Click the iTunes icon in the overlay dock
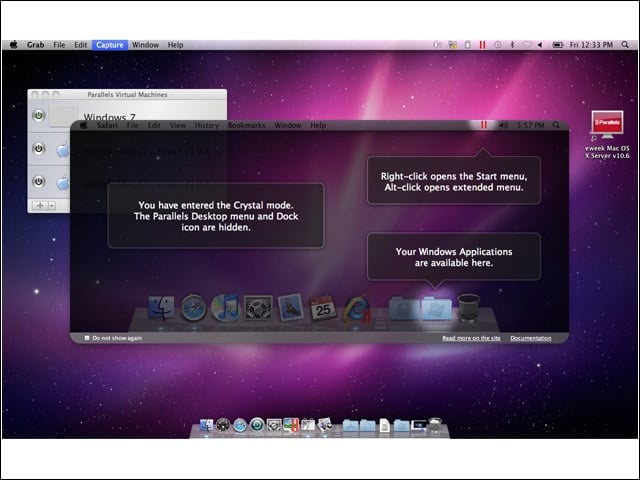This screenshot has height=480, width=640. pyautogui.click(x=225, y=307)
